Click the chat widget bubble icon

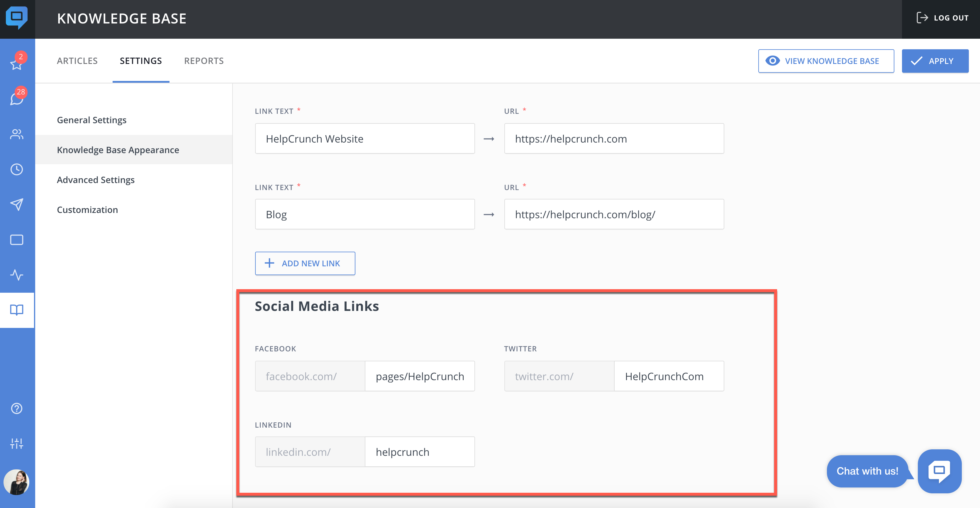pyautogui.click(x=939, y=471)
